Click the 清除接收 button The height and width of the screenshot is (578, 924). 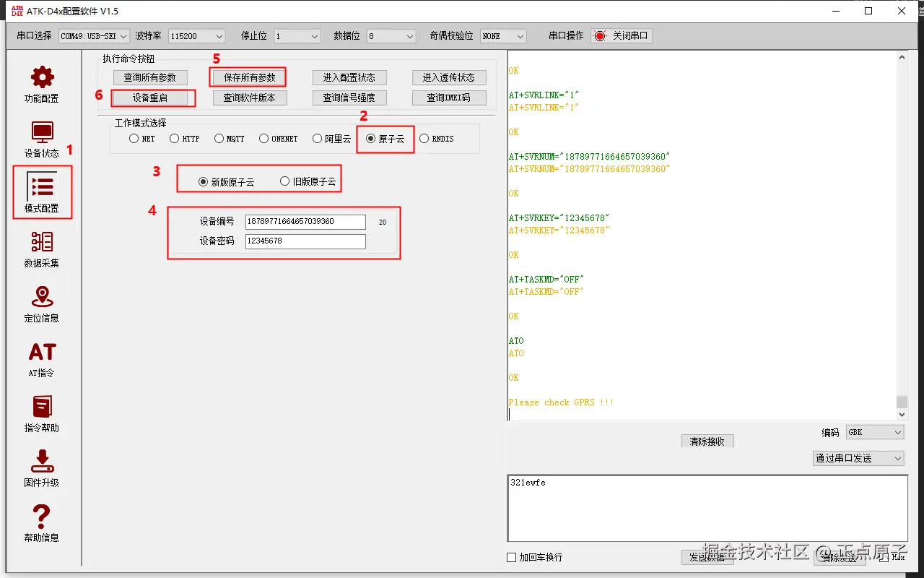click(707, 441)
